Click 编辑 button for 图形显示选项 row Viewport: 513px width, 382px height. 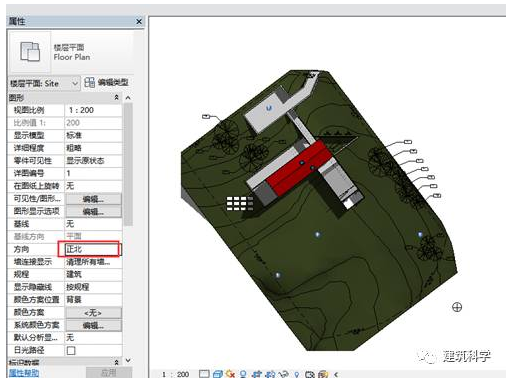93,212
